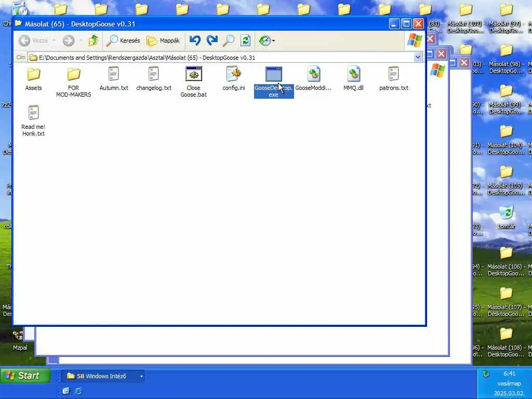Select desktop folder Másolat (108)
The width and height of the screenshot is (532, 399).
coord(506,343)
